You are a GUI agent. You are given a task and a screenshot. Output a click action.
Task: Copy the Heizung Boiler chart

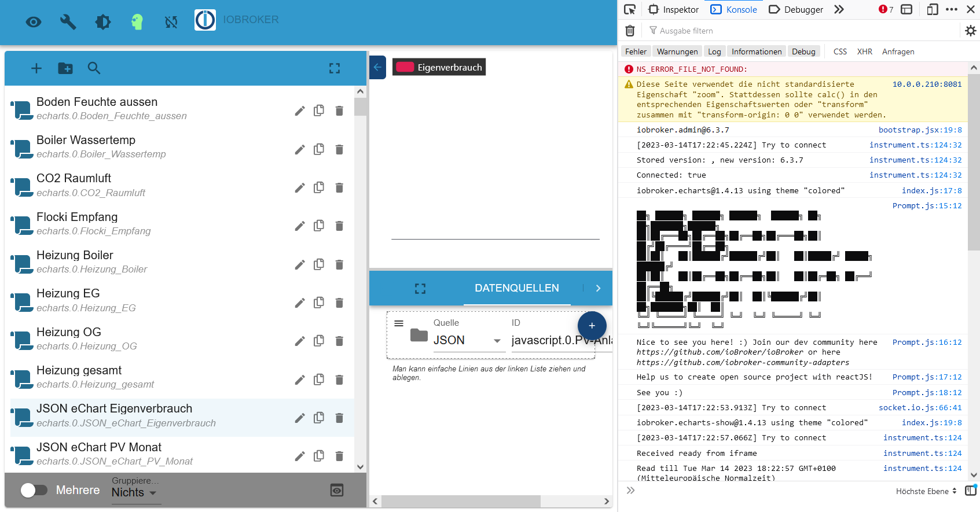319,264
